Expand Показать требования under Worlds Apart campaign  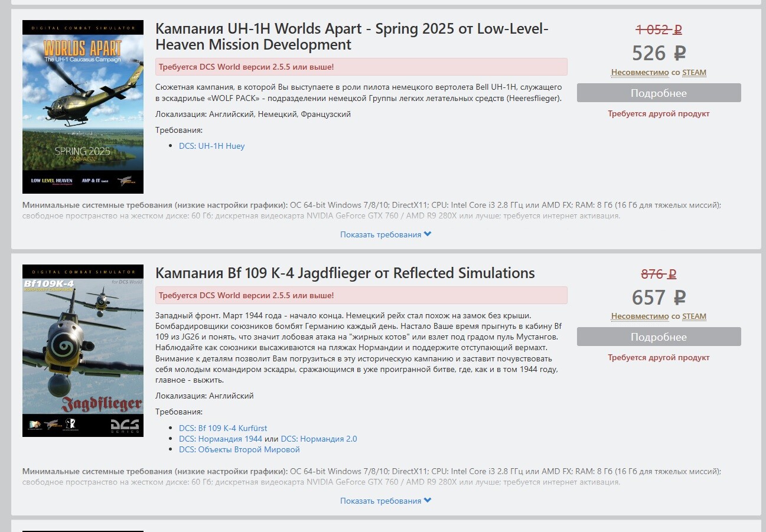pos(386,234)
